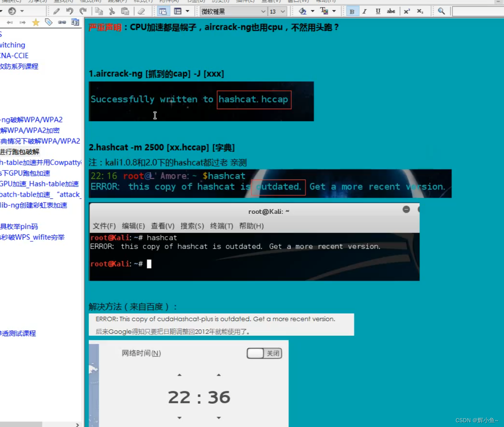Open 文件(F) menu in Kali terminal
The height and width of the screenshot is (427, 504).
pyautogui.click(x=104, y=226)
